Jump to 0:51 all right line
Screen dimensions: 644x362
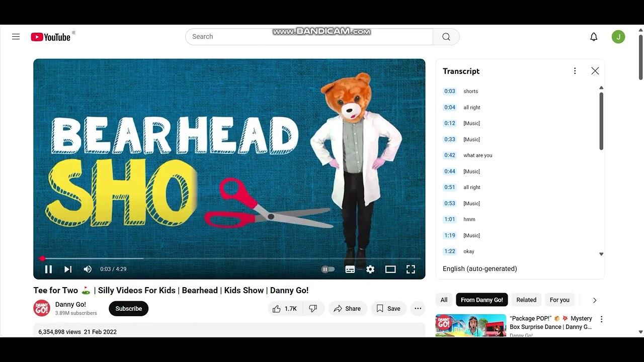[x=518, y=187]
